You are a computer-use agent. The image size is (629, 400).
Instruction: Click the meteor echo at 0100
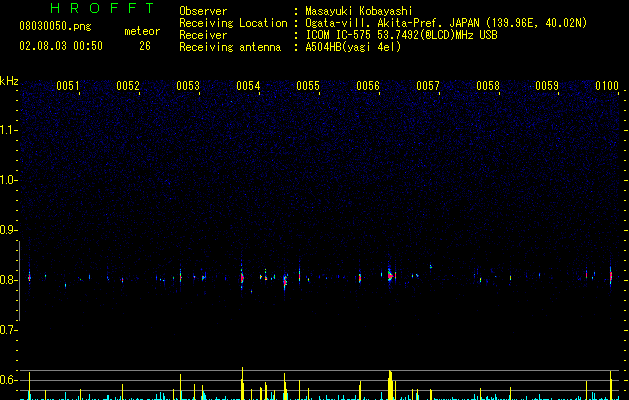[611, 276]
